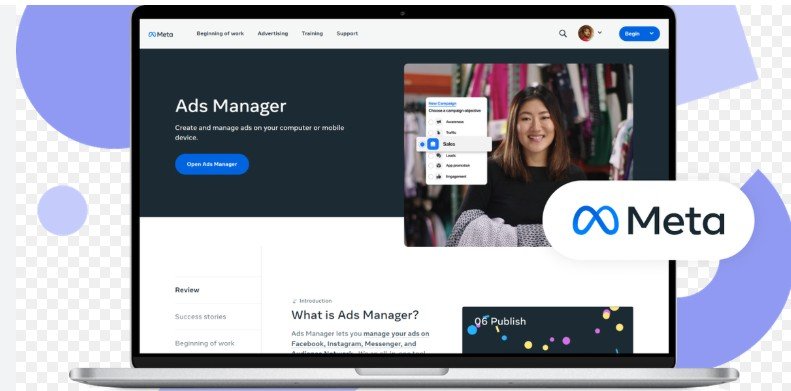Open the Advertising menu
The width and height of the screenshot is (791, 391).
(x=272, y=33)
